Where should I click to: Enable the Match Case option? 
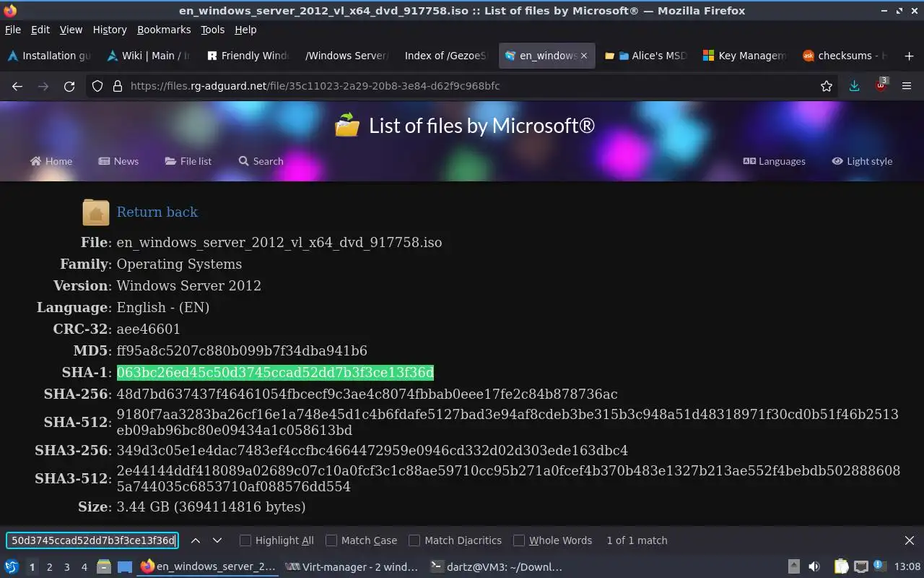tap(331, 540)
